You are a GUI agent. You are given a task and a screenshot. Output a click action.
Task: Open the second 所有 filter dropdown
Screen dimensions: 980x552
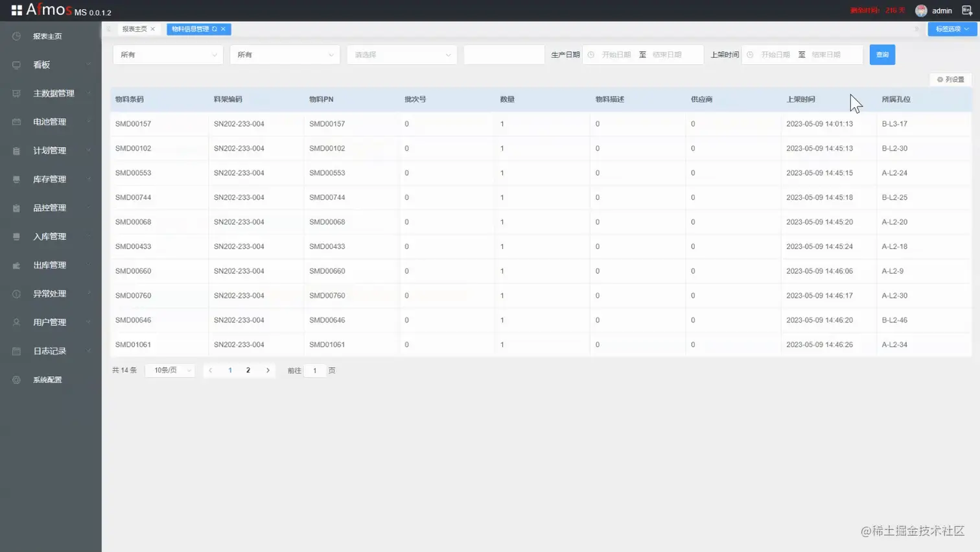coord(285,54)
